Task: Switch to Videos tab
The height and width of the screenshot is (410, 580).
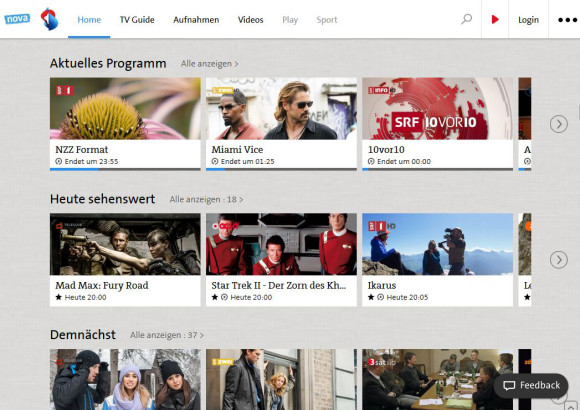Action: [250, 20]
